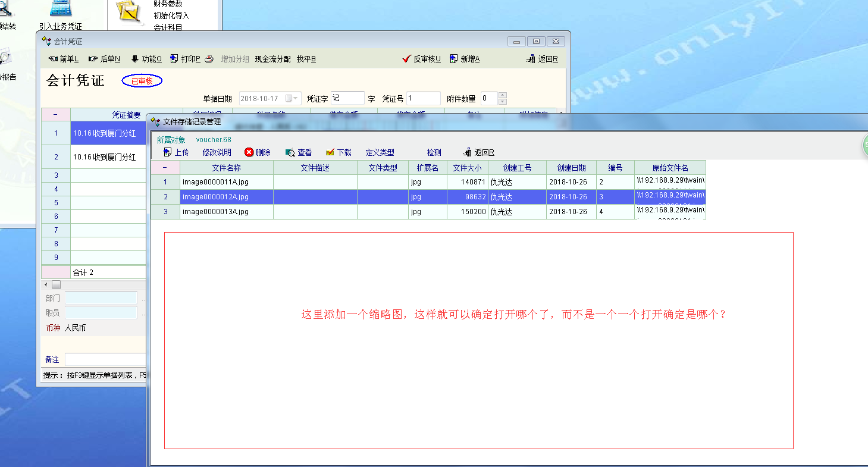This screenshot has height=467, width=868.
Task: Click the 检测 button
Action: (434, 152)
